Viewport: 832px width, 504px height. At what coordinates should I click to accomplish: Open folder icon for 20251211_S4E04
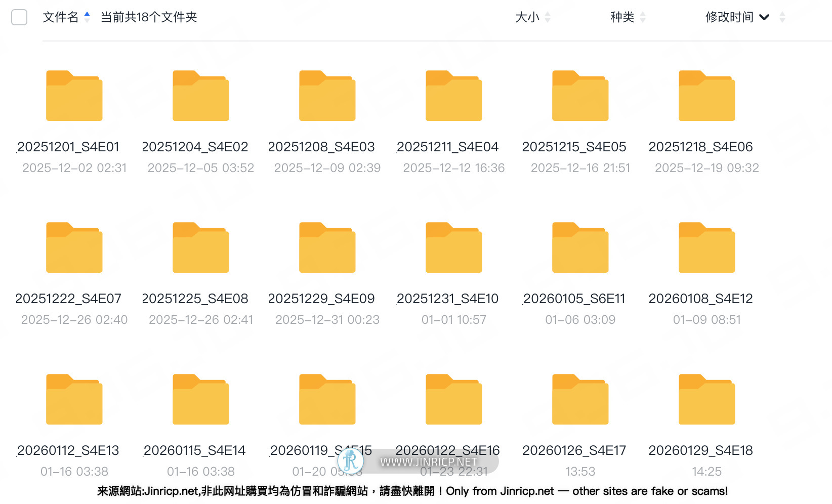453,96
